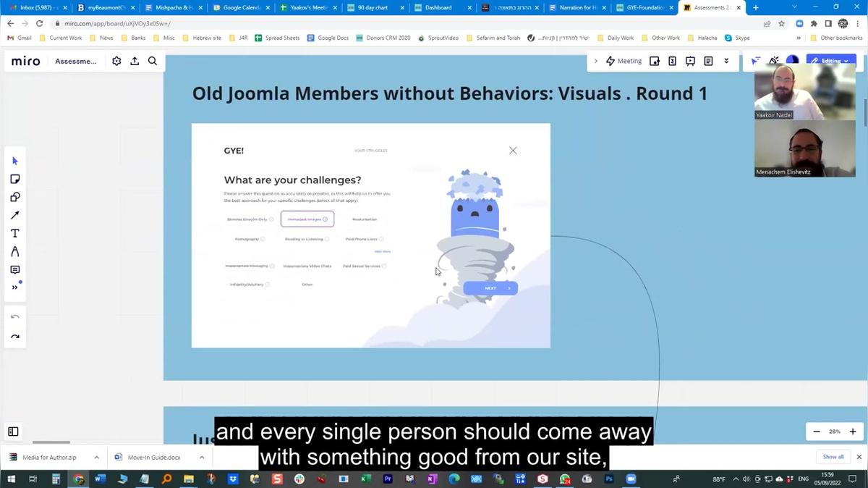Zoom out the board with minus
This screenshot has width=868, height=488.
[x=817, y=432]
